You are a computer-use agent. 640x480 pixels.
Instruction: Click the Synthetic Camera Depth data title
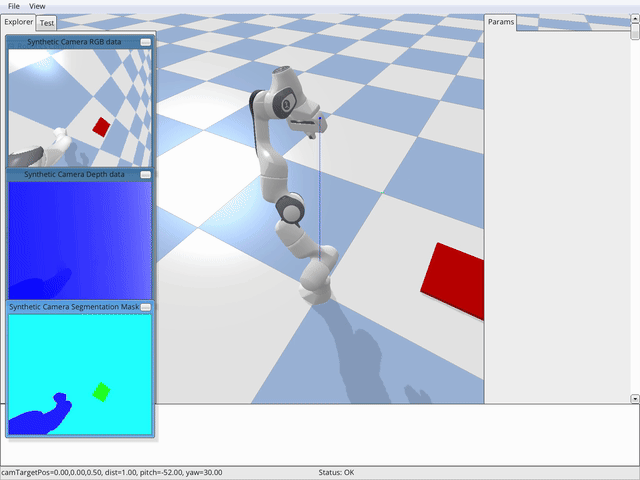pos(74,174)
